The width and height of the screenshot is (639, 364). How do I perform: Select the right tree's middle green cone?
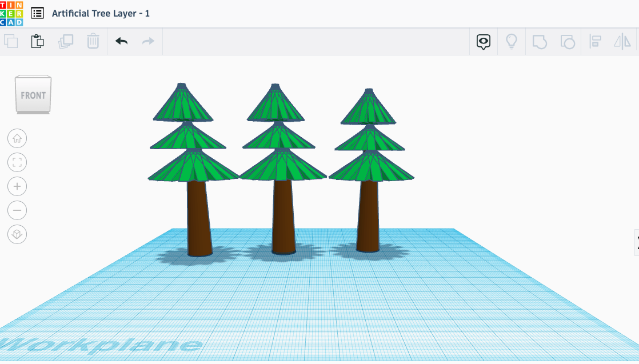pos(369,139)
